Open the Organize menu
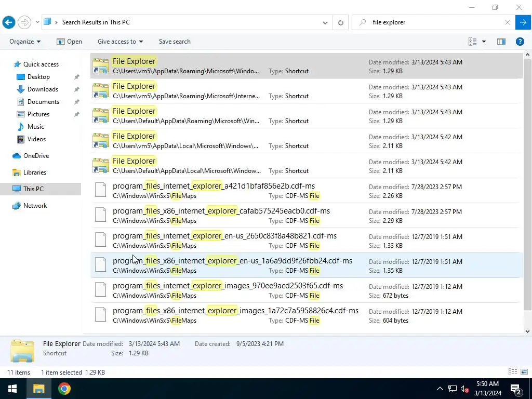The height and width of the screenshot is (399, 532). [25, 42]
